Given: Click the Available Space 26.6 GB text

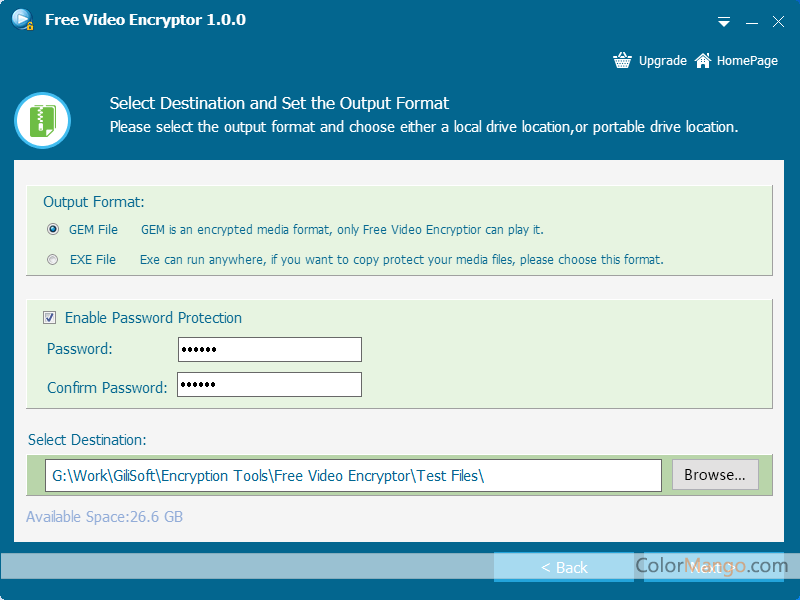Looking at the screenshot, I should 105,517.
